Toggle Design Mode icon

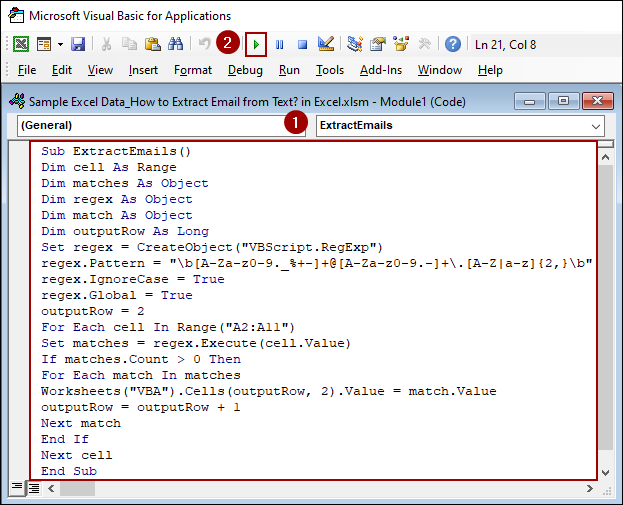[326, 44]
